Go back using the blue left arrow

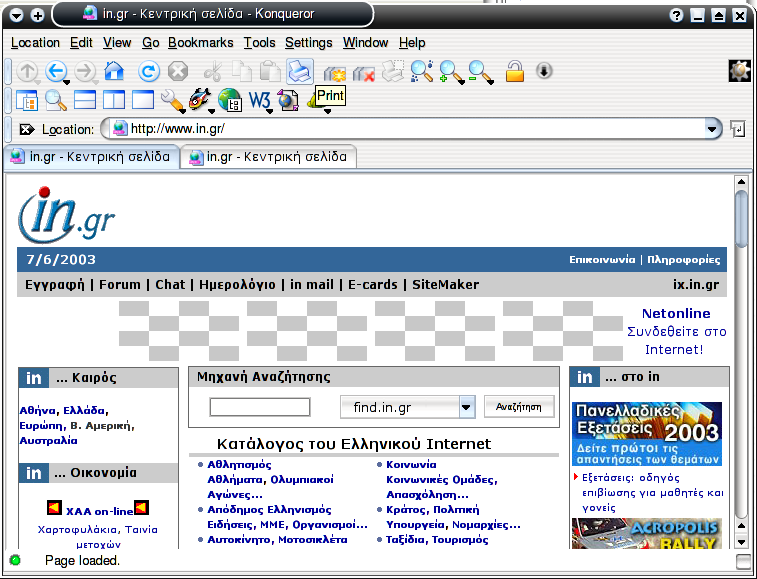click(57, 71)
